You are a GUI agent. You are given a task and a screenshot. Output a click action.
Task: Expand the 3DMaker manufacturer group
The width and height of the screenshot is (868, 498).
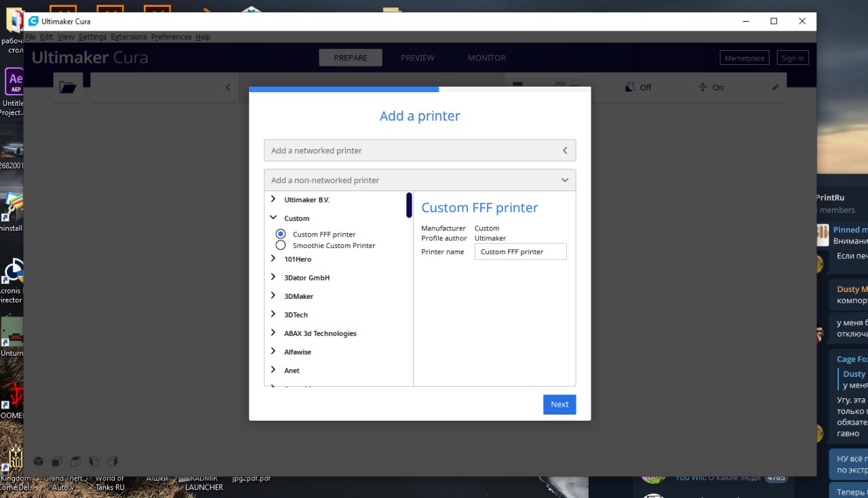coord(273,296)
